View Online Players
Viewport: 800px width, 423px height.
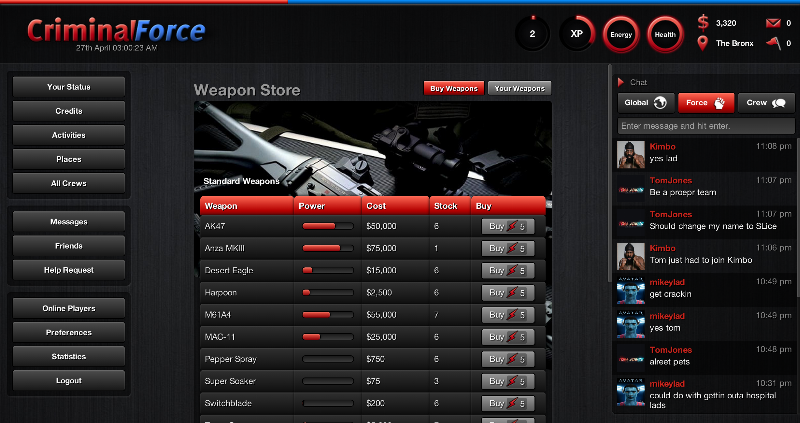tap(69, 308)
